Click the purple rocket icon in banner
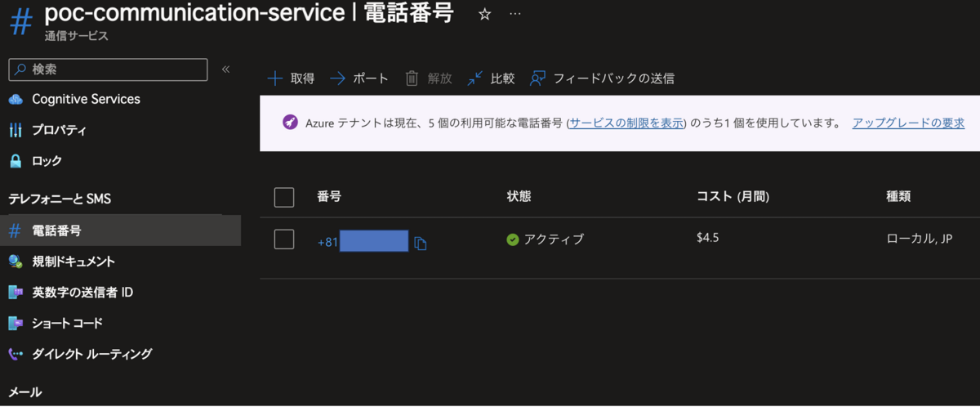 (290, 123)
